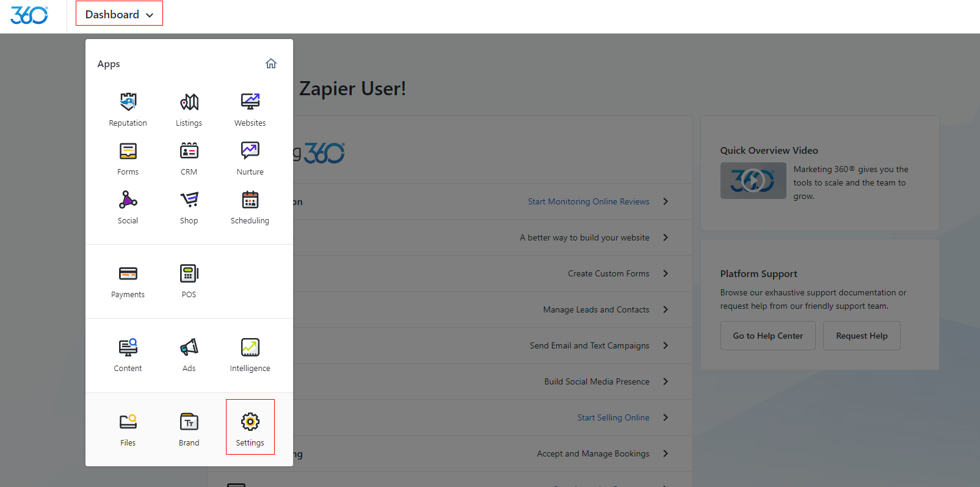Click the Request Help button
This screenshot has width=980, height=487.
(x=862, y=336)
